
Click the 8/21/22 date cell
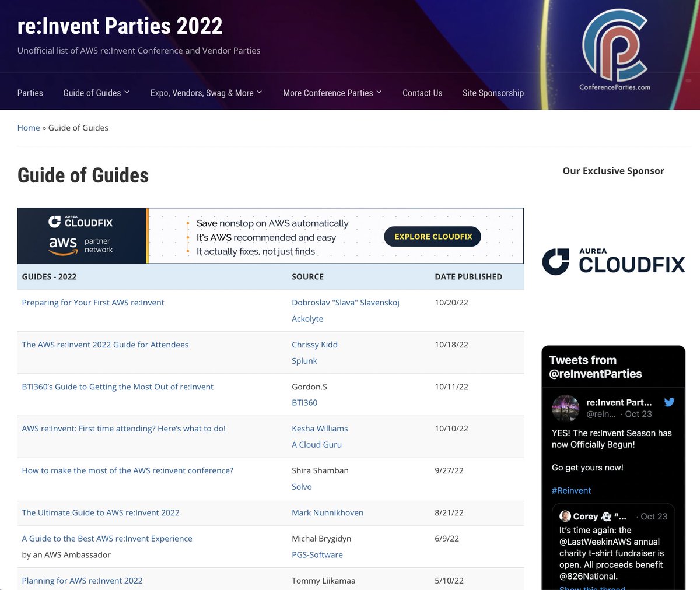click(x=449, y=512)
